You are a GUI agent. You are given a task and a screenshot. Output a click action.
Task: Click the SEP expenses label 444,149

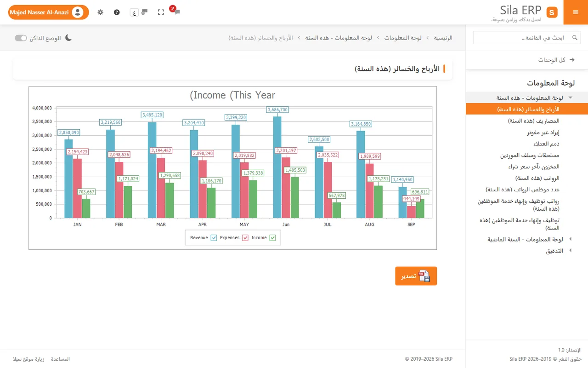pos(411,199)
